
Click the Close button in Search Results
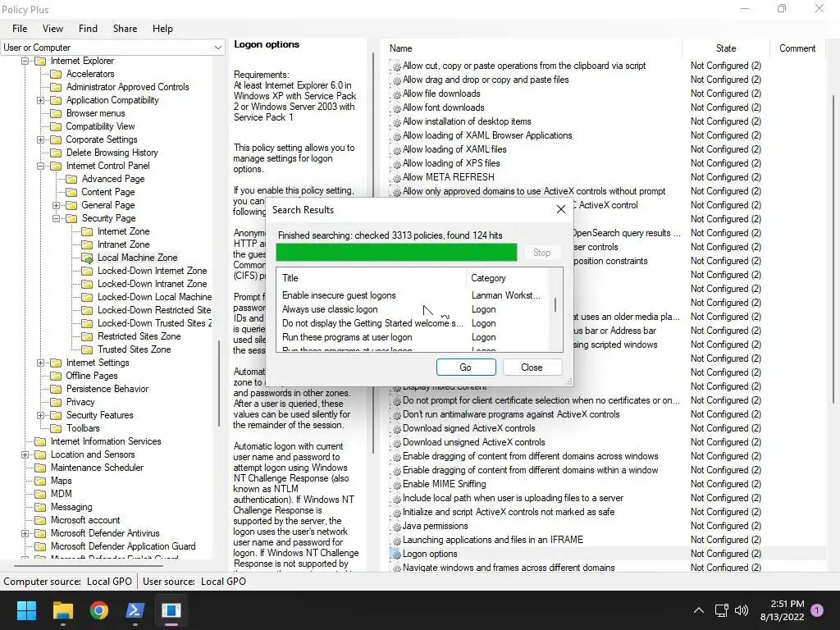click(532, 367)
